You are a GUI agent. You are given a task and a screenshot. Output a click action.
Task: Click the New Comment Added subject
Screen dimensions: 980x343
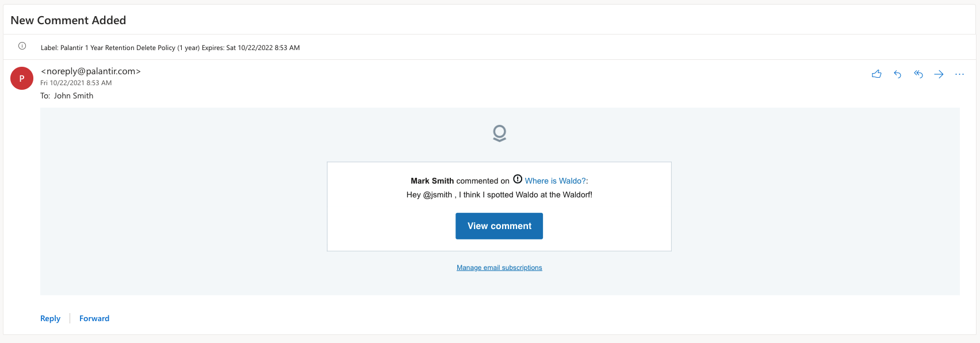point(68,20)
